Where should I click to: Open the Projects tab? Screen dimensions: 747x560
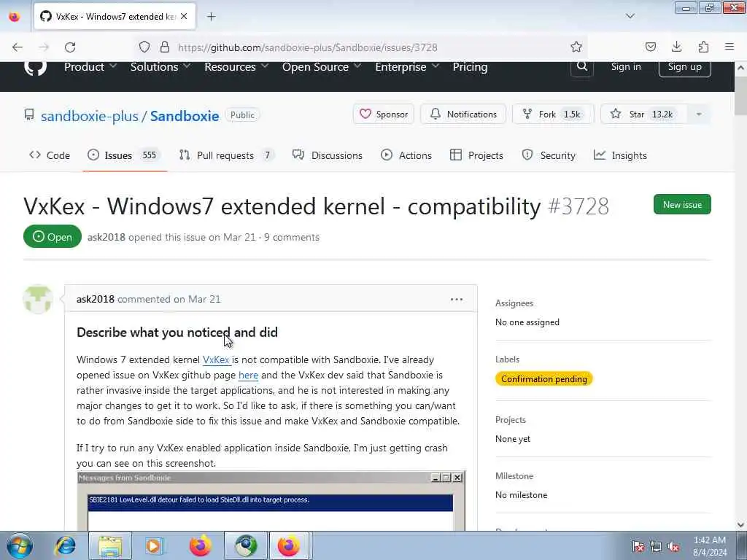click(x=476, y=155)
